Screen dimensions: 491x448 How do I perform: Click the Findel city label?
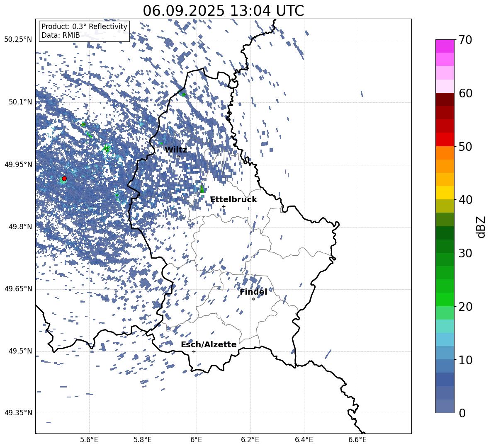point(253,292)
